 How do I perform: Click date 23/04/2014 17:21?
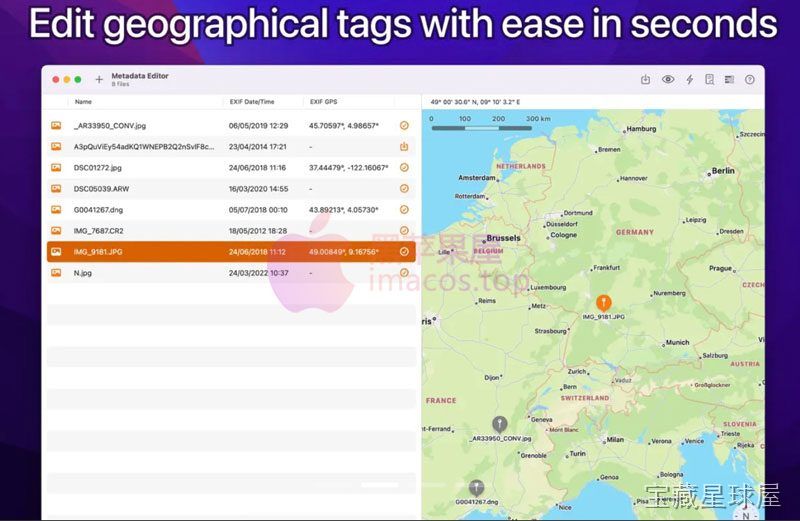258,146
